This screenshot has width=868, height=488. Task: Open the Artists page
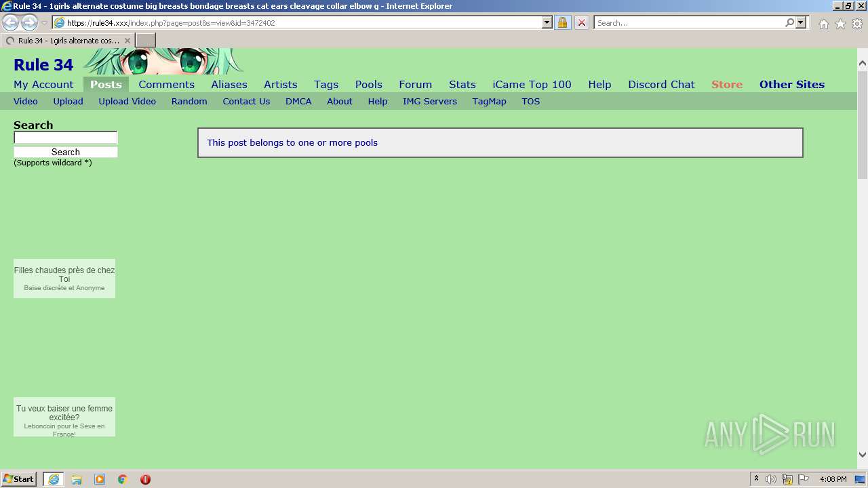(x=281, y=85)
